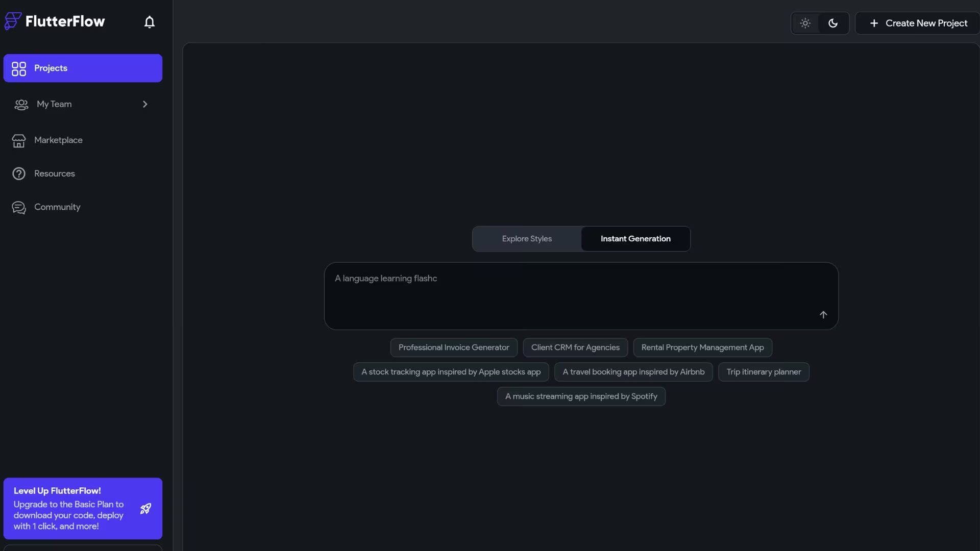
Task: Select the Instant Generation tab
Action: (x=635, y=239)
